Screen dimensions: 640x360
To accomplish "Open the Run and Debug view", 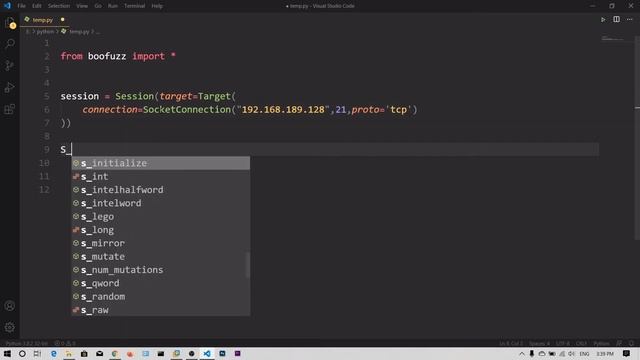I will point(10,87).
